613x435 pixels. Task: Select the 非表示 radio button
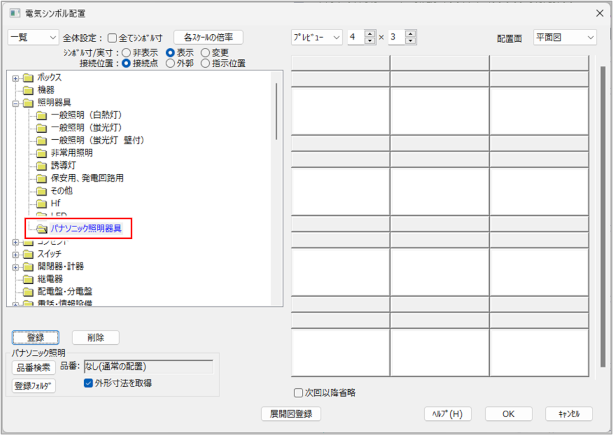(125, 52)
